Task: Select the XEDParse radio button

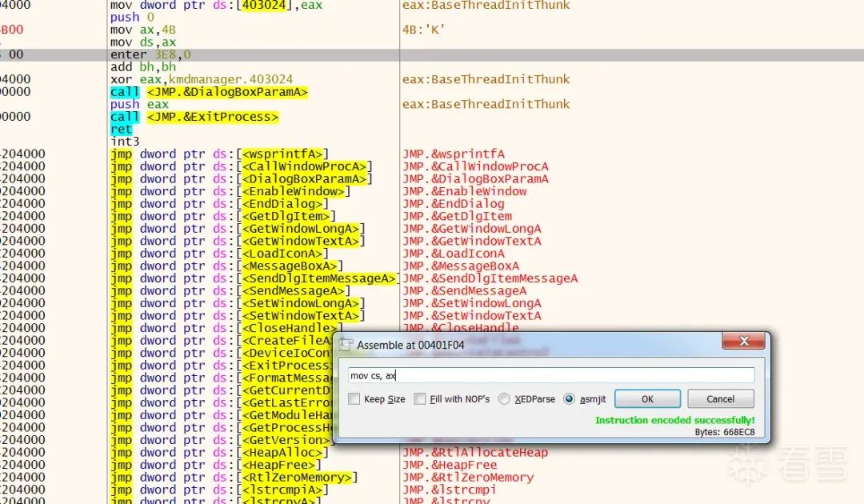Action: pos(504,398)
